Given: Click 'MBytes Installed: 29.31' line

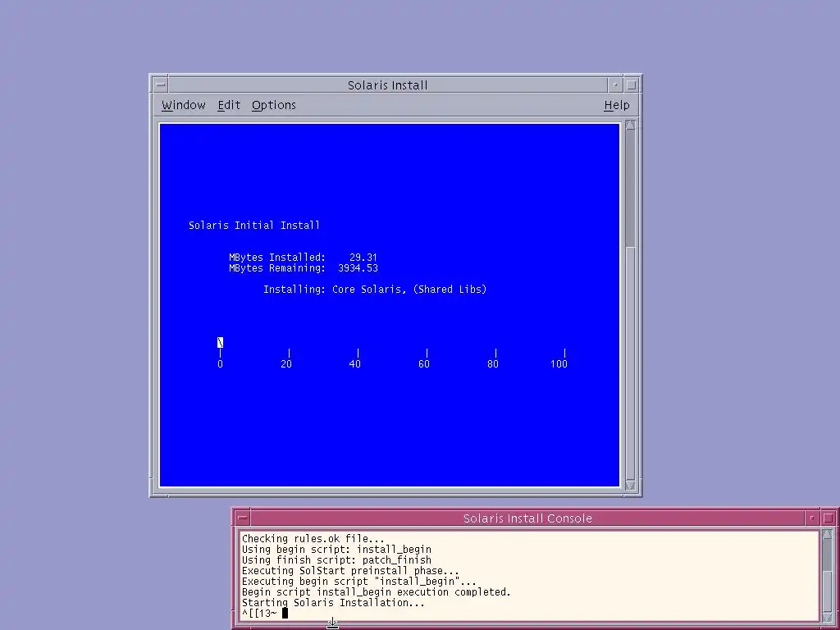Looking at the screenshot, I should (304, 257).
